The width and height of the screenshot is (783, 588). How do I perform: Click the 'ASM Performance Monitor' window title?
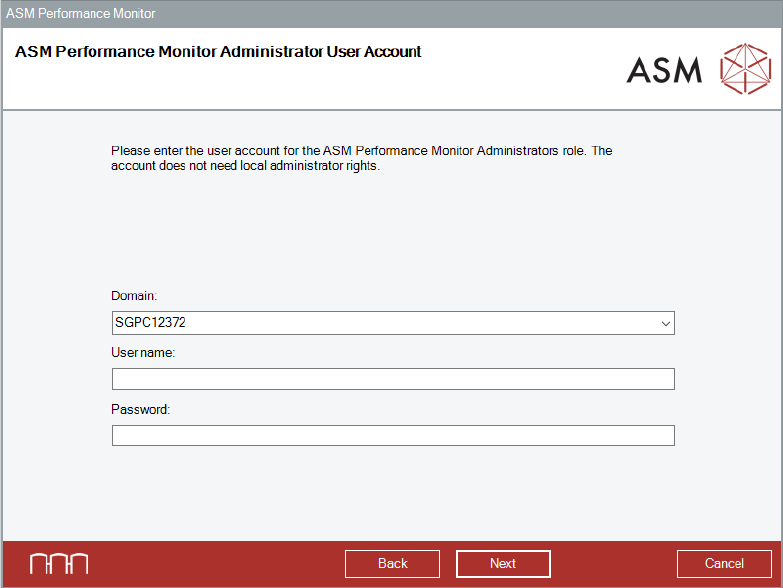coord(81,14)
